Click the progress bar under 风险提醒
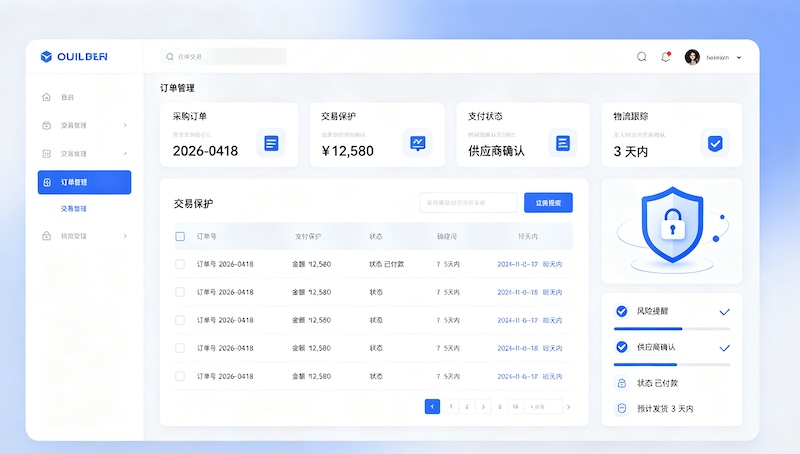800x454 pixels. pos(672,329)
